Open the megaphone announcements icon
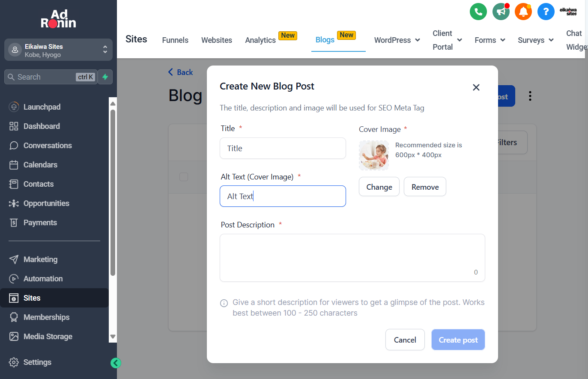This screenshot has height=379, width=588. click(x=501, y=12)
